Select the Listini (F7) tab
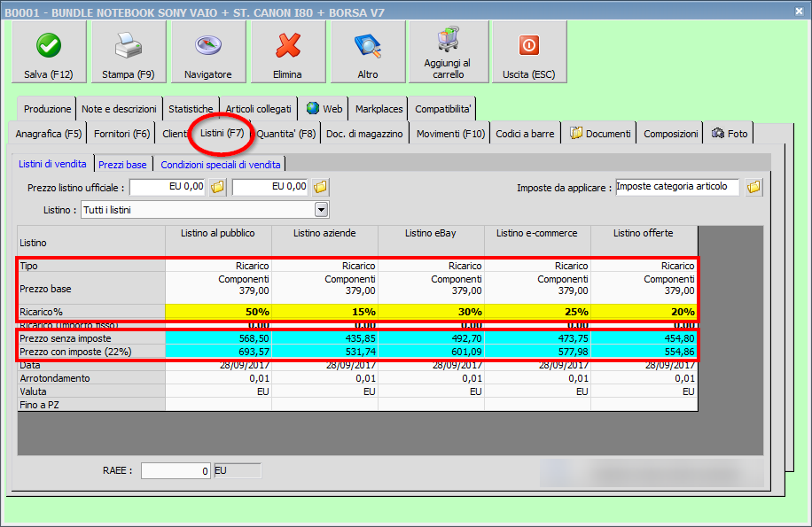The image size is (812, 527). (223, 133)
